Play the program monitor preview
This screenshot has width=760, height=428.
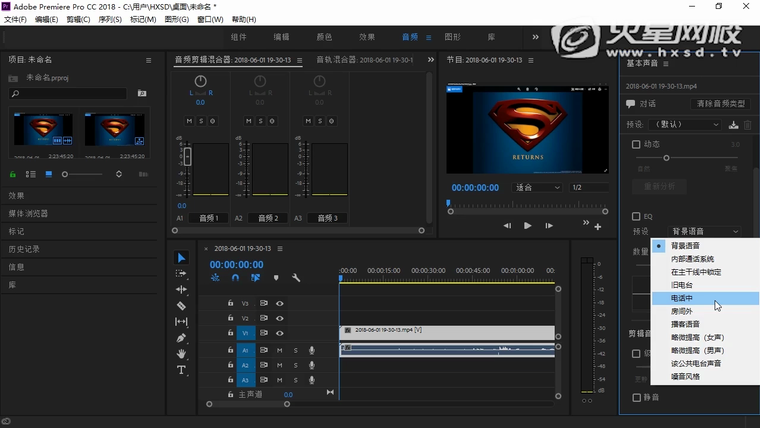coord(528,225)
